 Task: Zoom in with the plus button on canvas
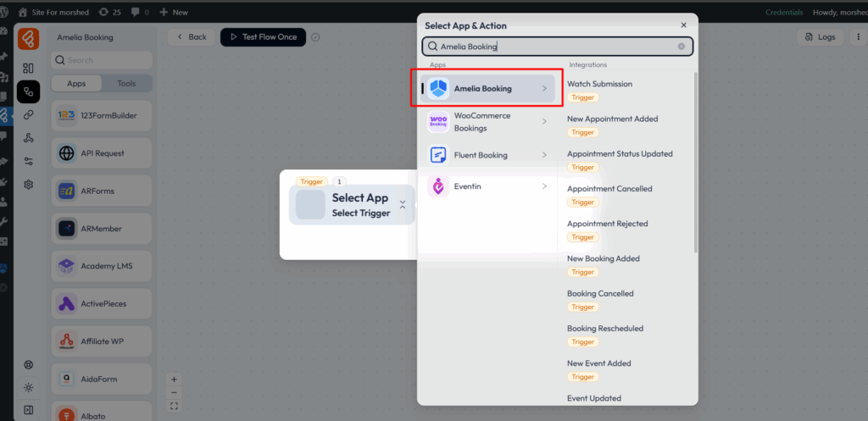point(174,379)
